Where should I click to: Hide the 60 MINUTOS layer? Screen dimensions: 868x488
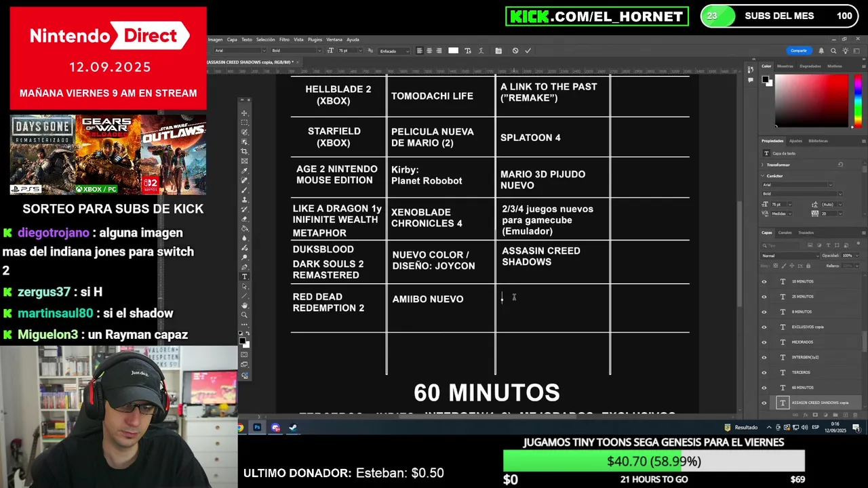pos(764,388)
